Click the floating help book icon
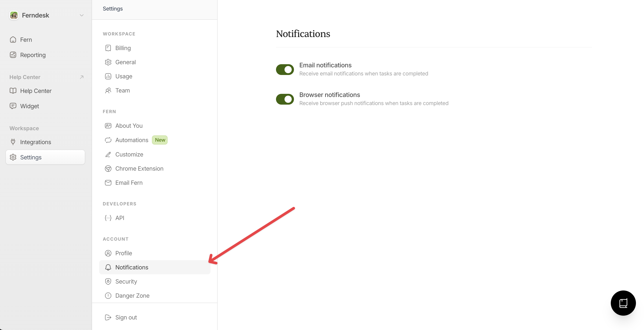Image resolution: width=644 pixels, height=330 pixels. point(623,303)
